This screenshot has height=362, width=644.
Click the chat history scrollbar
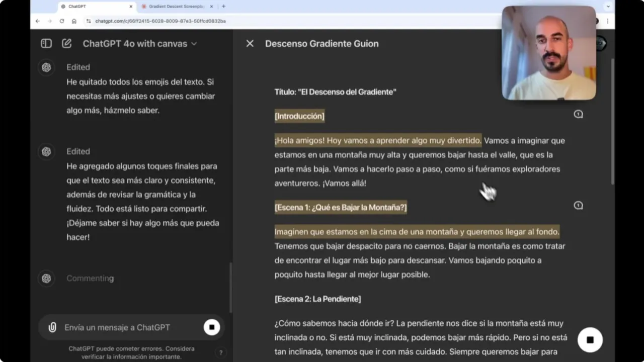click(x=230, y=288)
